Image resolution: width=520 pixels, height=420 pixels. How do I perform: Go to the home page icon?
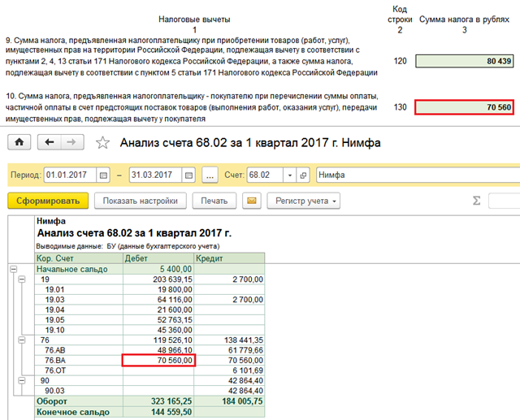pos(19,142)
